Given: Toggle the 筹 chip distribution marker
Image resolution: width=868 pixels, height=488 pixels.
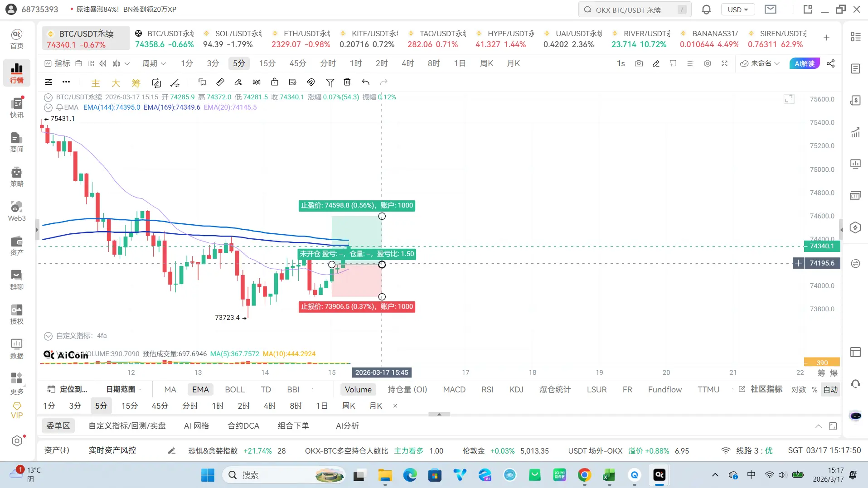Looking at the screenshot, I should pyautogui.click(x=136, y=82).
